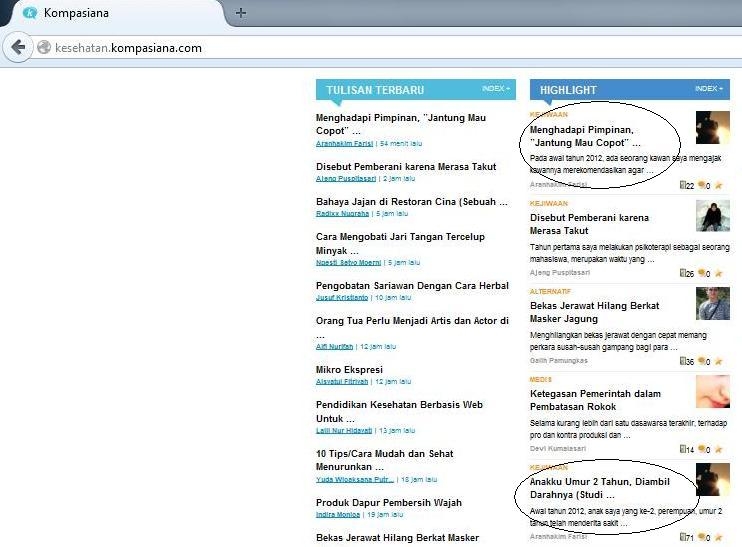
Task: Click author link under 'Bahaya Jajan di Restoran Cina'
Action: pyautogui.click(x=342, y=213)
